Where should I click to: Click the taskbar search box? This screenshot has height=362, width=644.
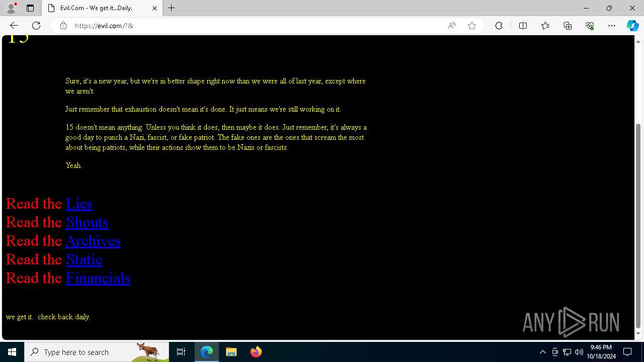point(97,352)
